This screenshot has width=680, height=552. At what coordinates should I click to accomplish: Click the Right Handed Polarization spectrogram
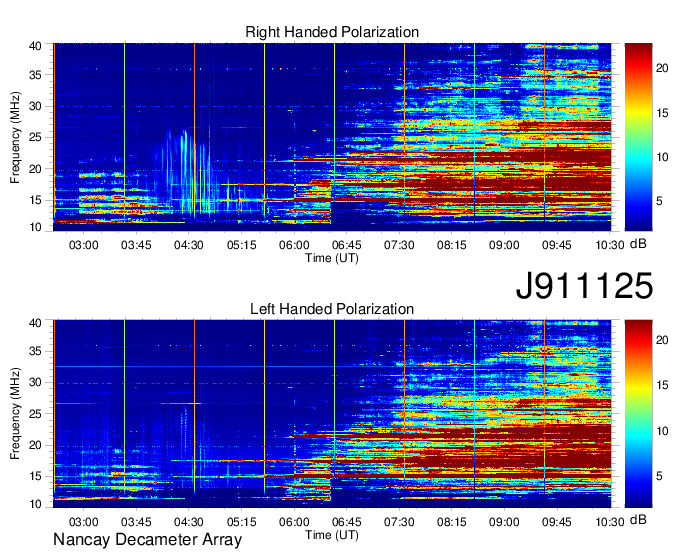(x=332, y=137)
